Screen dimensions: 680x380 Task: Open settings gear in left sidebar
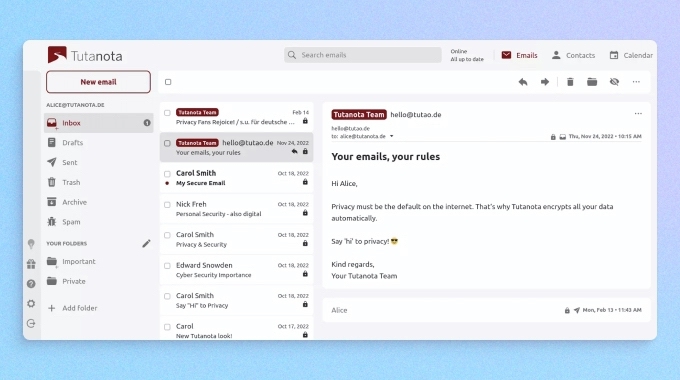coord(31,304)
